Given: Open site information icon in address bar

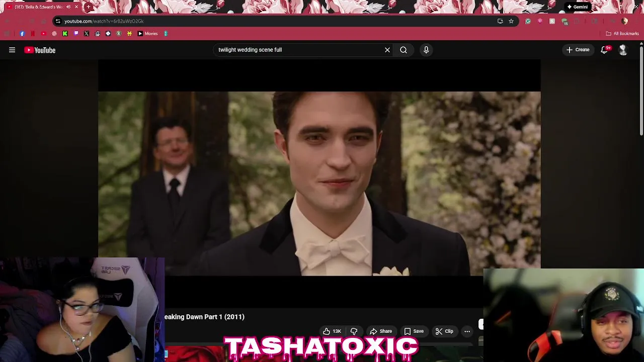Looking at the screenshot, I should click(x=58, y=21).
